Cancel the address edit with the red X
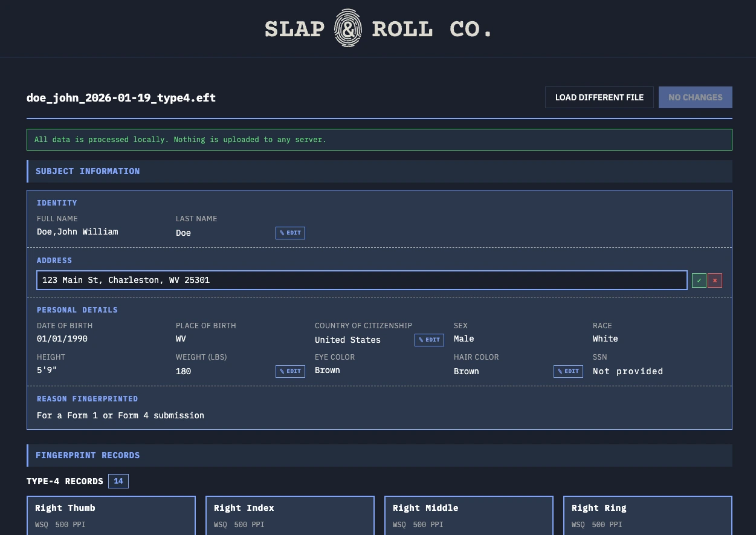The image size is (756, 535). coord(714,280)
